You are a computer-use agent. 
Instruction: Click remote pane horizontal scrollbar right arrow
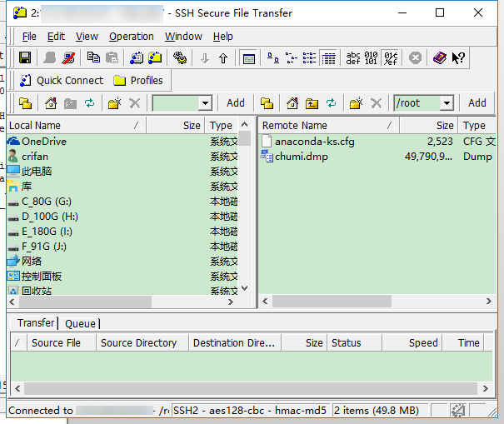488,302
